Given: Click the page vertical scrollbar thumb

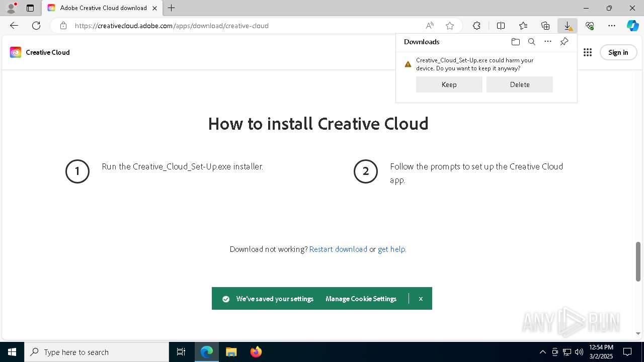Looking at the screenshot, I should [x=638, y=261].
